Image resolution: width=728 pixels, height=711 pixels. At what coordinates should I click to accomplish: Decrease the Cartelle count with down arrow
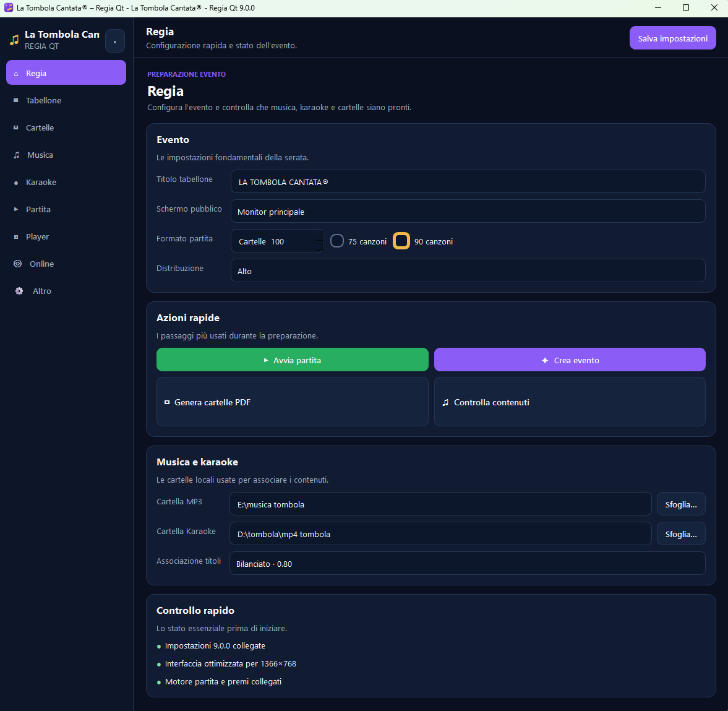tap(319, 246)
